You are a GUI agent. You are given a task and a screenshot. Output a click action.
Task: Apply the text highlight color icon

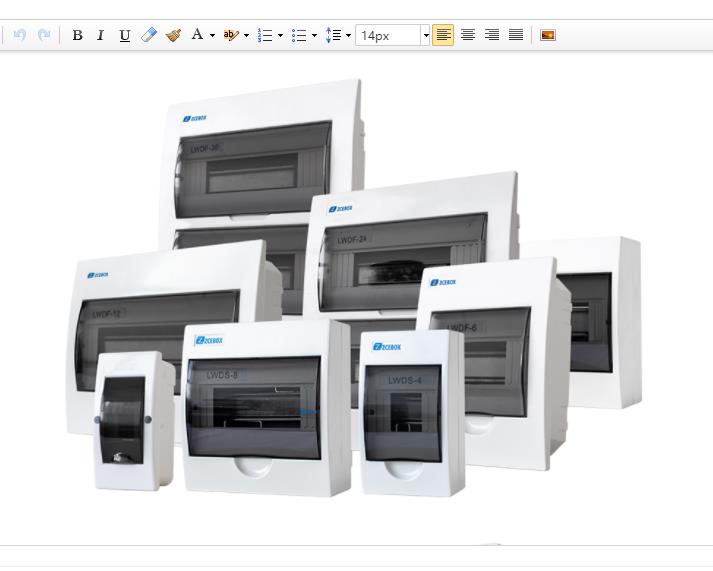[230, 35]
